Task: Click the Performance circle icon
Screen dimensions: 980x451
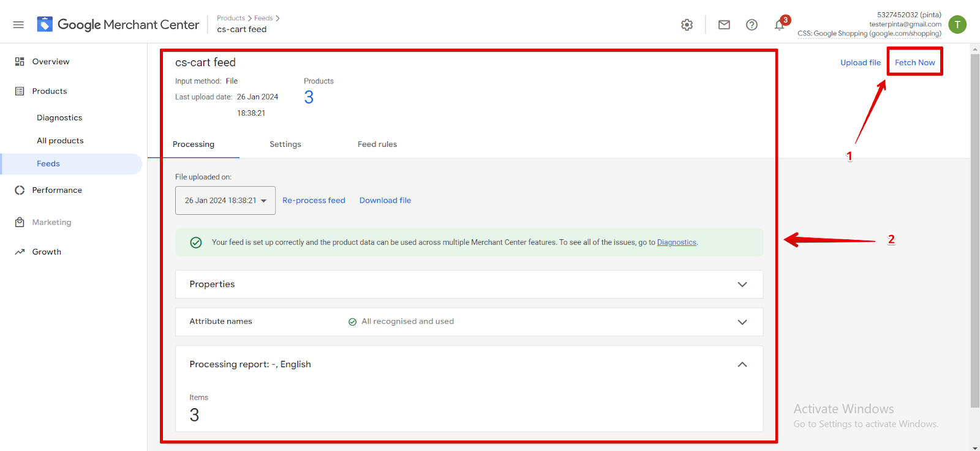Action: coord(20,190)
